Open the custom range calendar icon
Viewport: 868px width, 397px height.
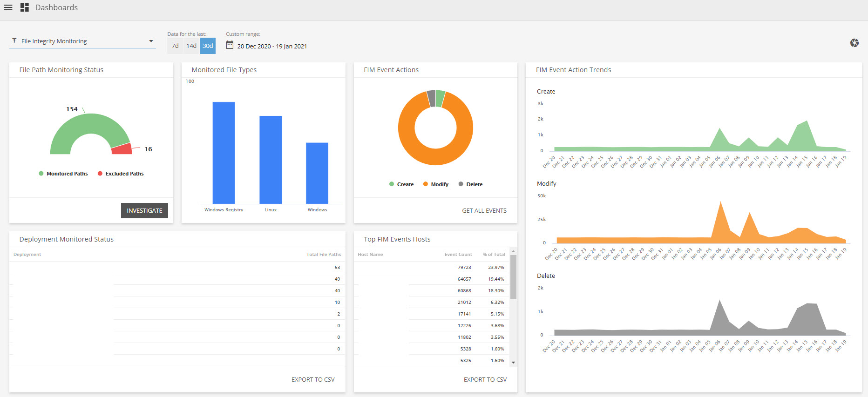tap(230, 45)
